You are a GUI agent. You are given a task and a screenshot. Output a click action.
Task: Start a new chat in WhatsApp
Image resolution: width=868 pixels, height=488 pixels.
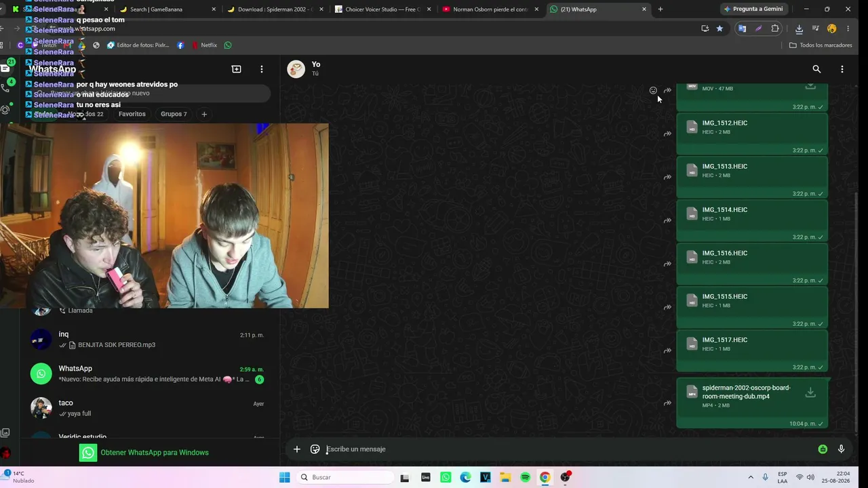tap(236, 69)
